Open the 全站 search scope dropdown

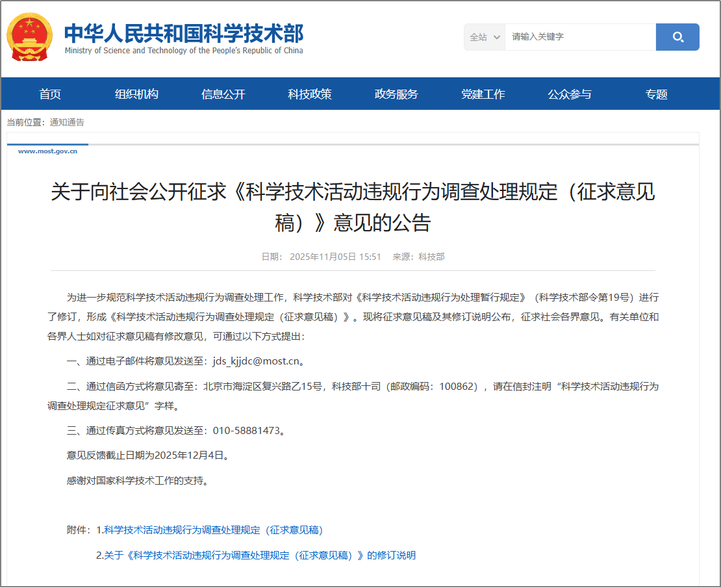pyautogui.click(x=485, y=37)
